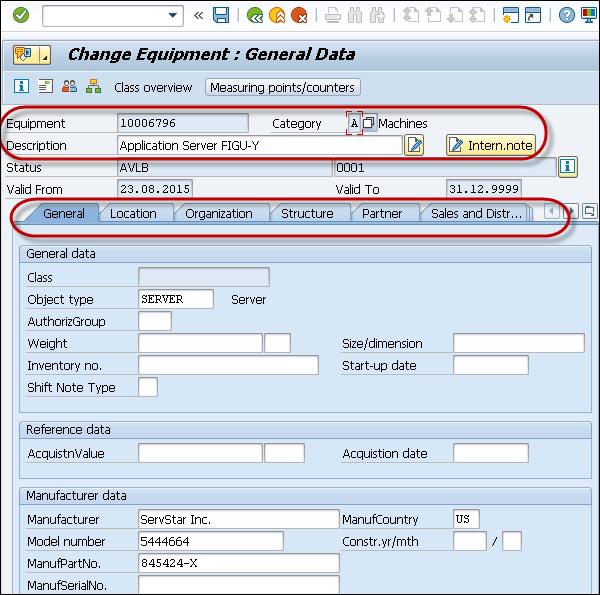The width and height of the screenshot is (600, 595).
Task: Click the green Back icon
Action: 254,16
